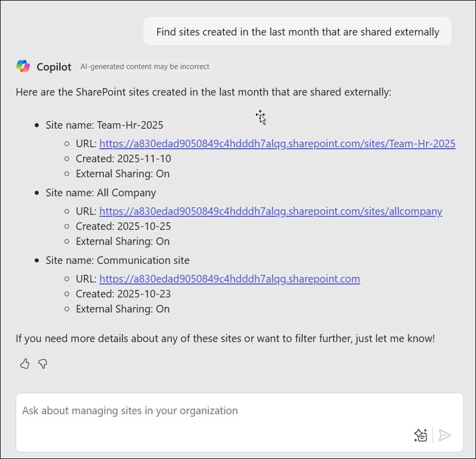Click the send message arrow
The height and width of the screenshot is (459, 476).
tap(444, 435)
